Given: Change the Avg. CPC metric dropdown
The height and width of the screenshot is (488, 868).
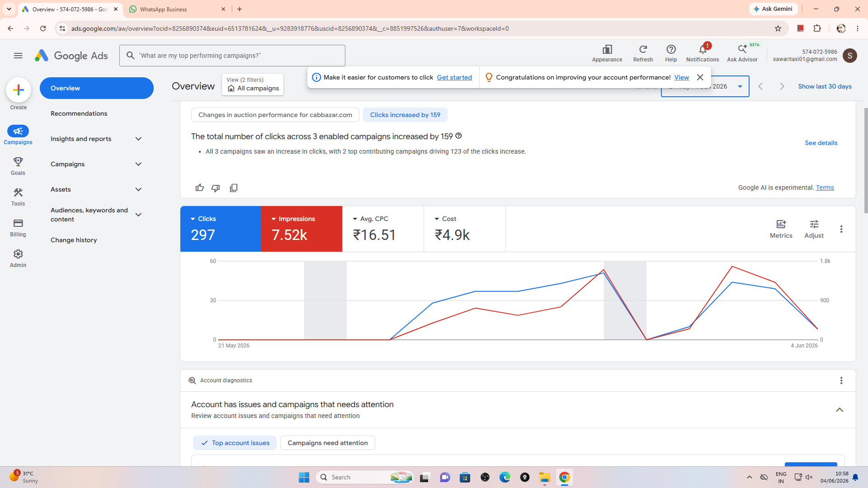Looking at the screenshot, I should (370, 219).
